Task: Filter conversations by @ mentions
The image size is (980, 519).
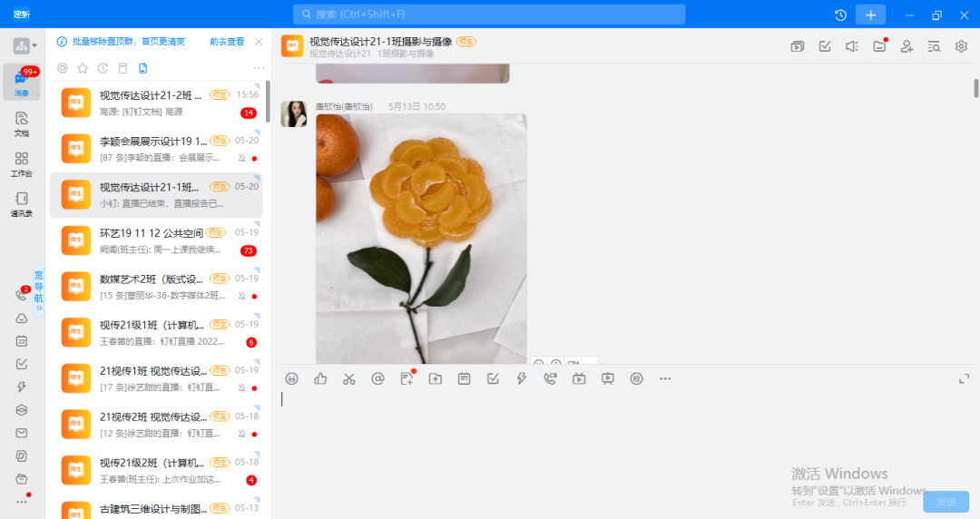Action: (63, 68)
